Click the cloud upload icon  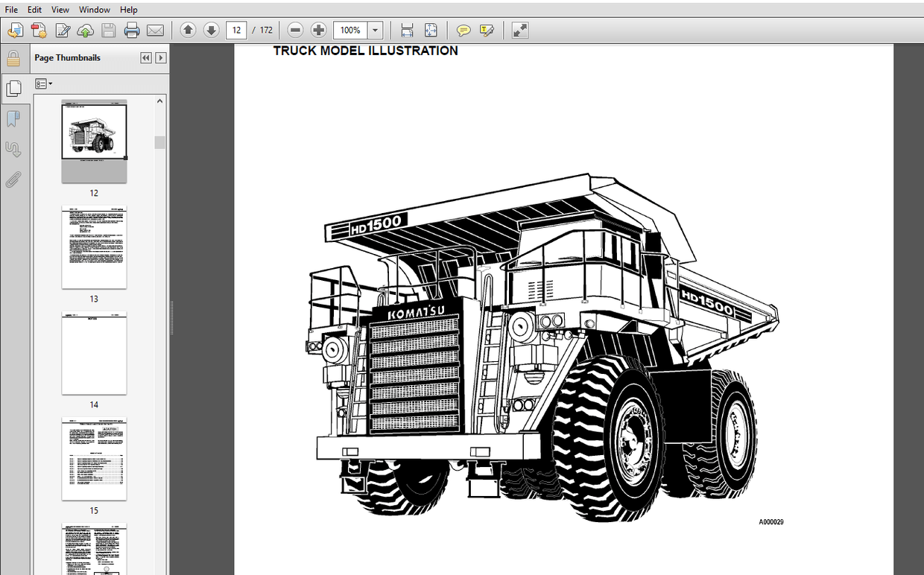pos(86,31)
